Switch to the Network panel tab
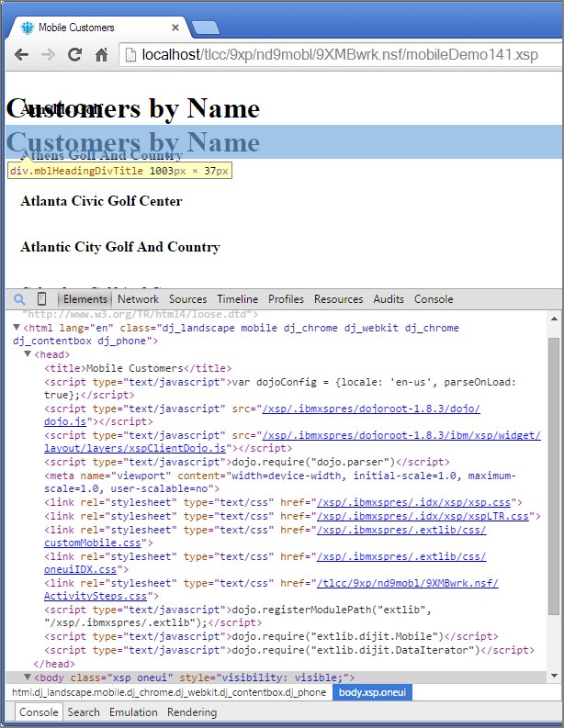The height and width of the screenshot is (728, 564). pyautogui.click(x=138, y=299)
